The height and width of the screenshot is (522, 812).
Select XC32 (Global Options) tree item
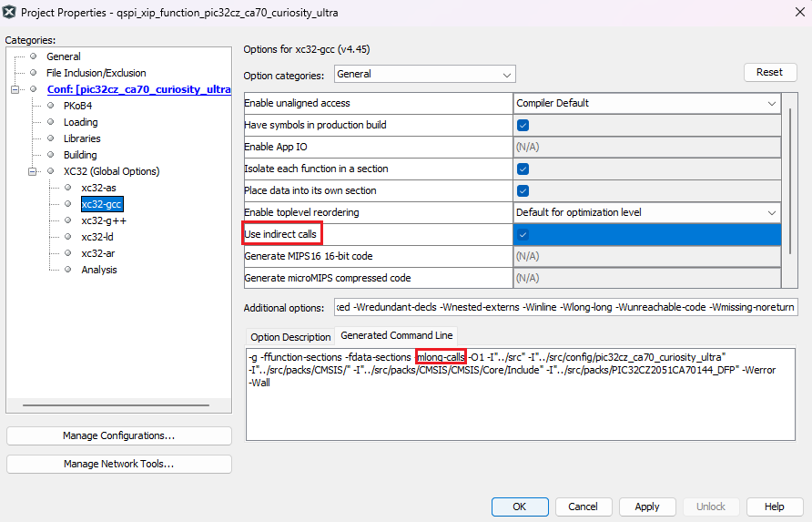111,171
